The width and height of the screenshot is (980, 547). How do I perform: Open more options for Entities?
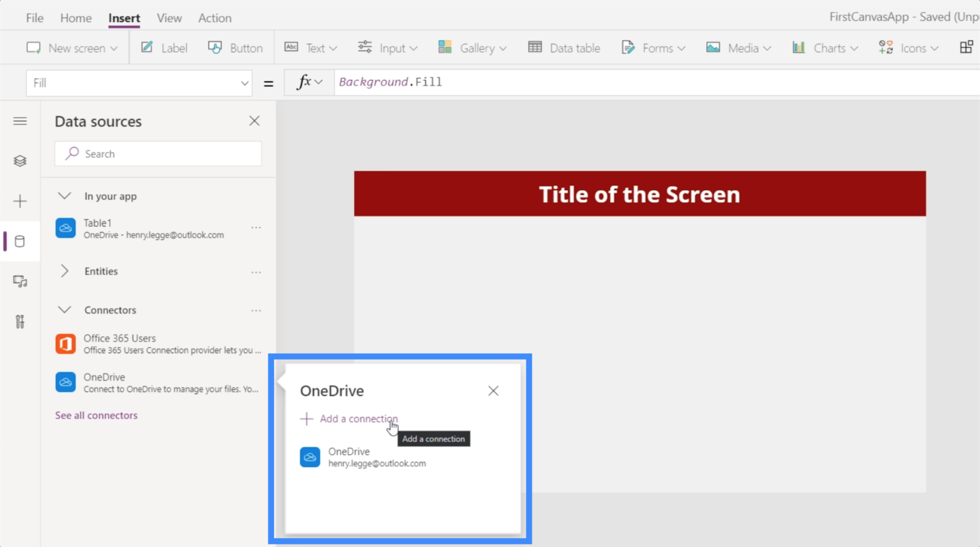(256, 272)
